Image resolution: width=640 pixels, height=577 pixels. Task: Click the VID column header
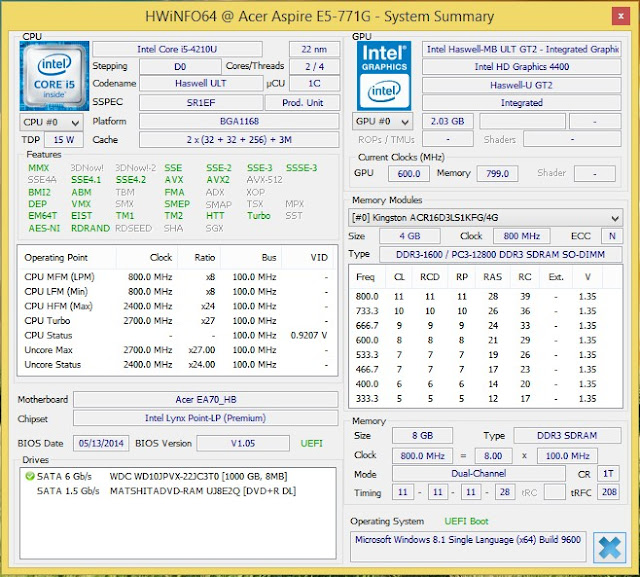309,257
